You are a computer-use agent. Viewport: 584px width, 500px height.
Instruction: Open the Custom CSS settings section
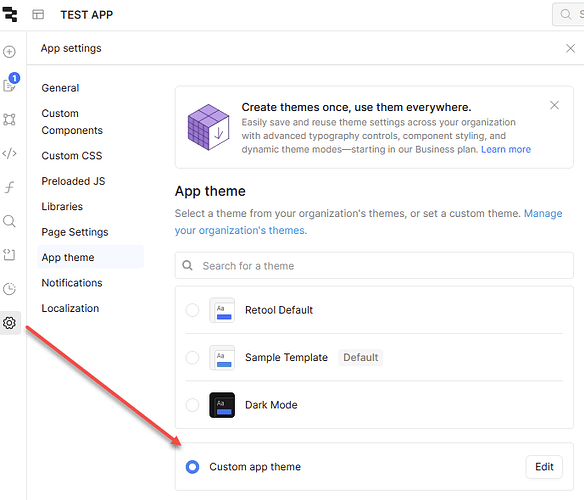pyautogui.click(x=72, y=156)
